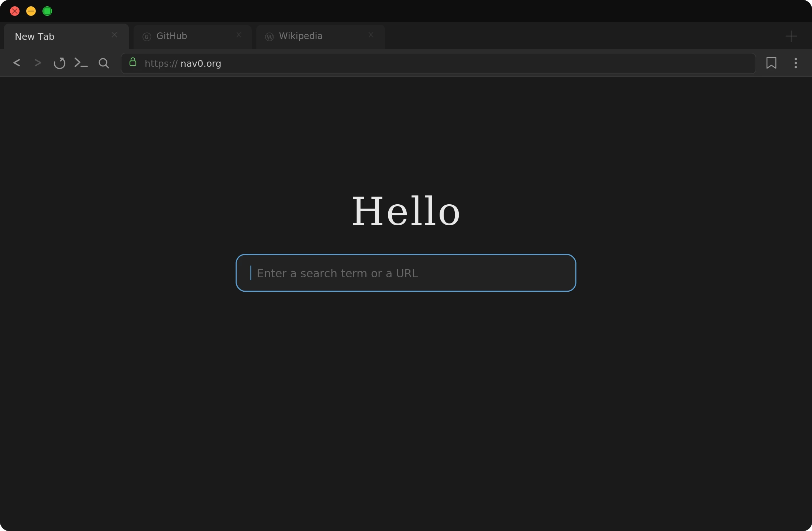The image size is (812, 531).
Task: Switch to the GitHub tab
Action: [x=177, y=36]
